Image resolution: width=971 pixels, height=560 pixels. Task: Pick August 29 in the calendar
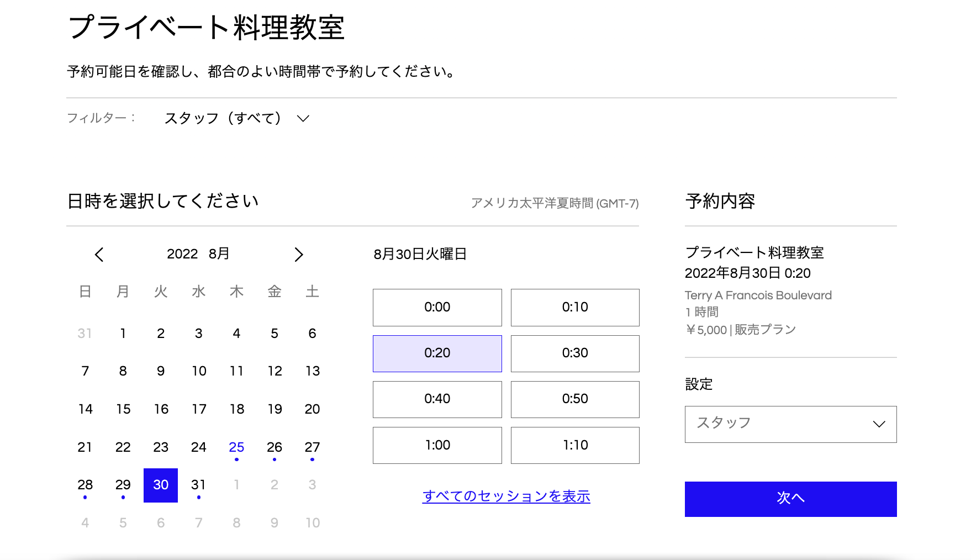click(123, 485)
